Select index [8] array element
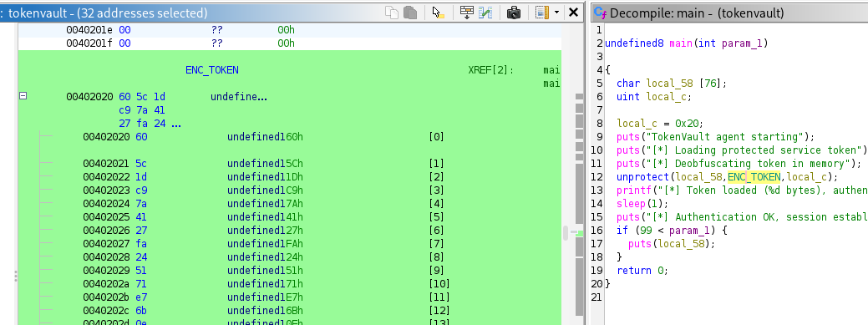 click(437, 256)
